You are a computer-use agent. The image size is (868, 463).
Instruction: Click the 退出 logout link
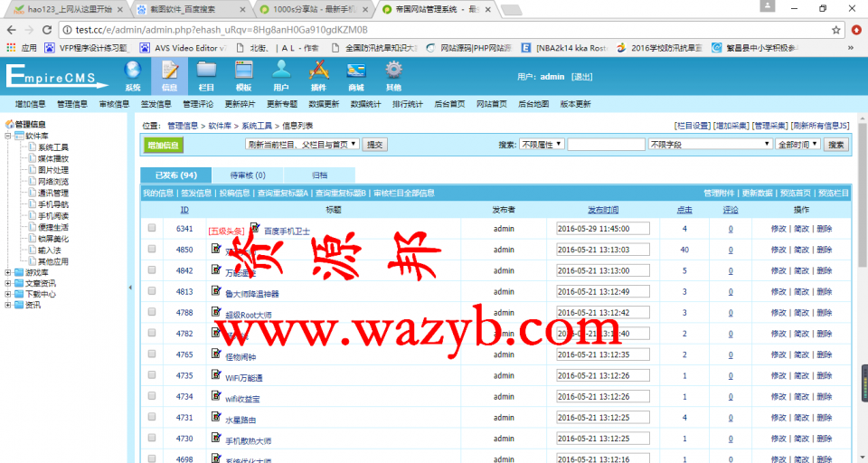pos(581,77)
